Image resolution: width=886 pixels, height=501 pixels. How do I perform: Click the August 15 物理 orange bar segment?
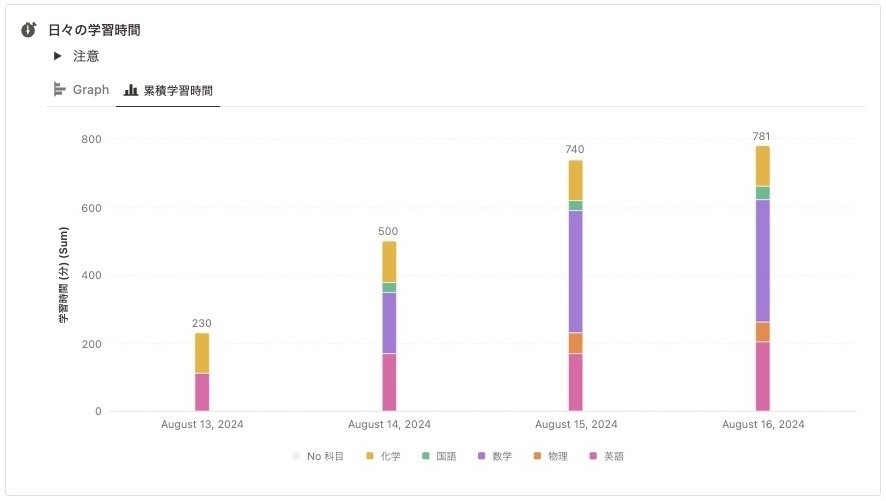click(575, 343)
